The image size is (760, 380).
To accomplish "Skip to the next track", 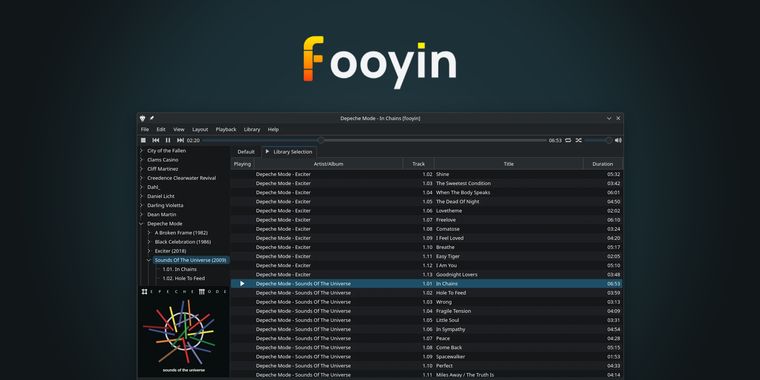I will pyautogui.click(x=180, y=140).
